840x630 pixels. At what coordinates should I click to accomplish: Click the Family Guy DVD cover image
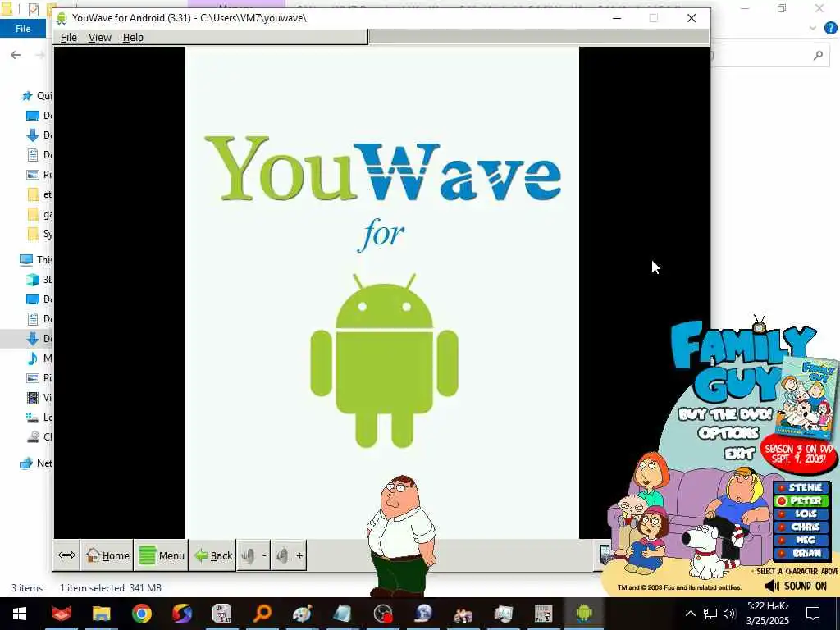click(807, 398)
